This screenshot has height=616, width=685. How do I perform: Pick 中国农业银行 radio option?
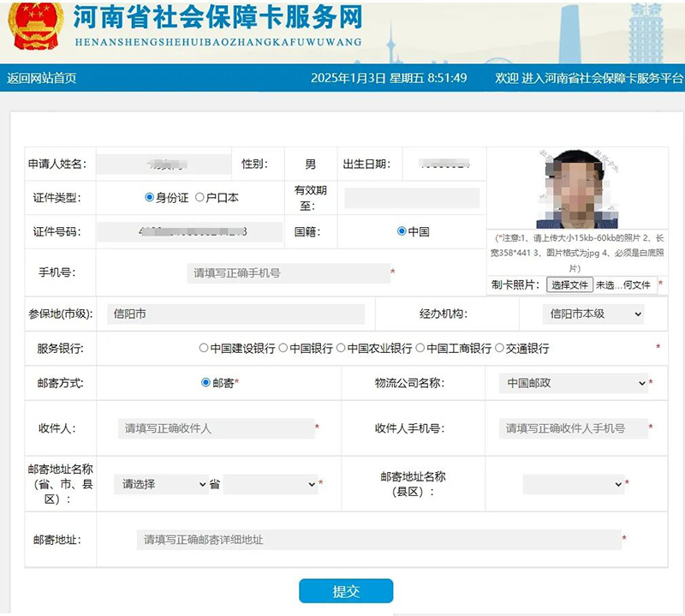(341, 349)
